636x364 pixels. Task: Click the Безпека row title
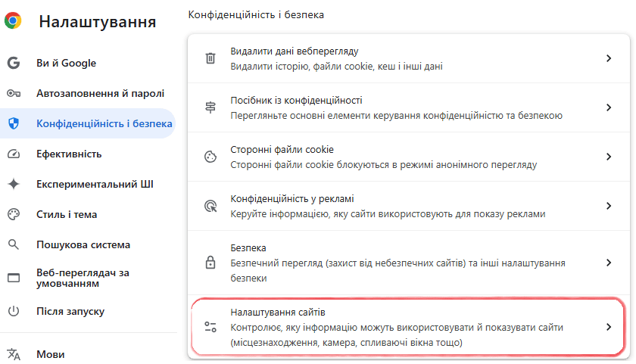coord(248,247)
